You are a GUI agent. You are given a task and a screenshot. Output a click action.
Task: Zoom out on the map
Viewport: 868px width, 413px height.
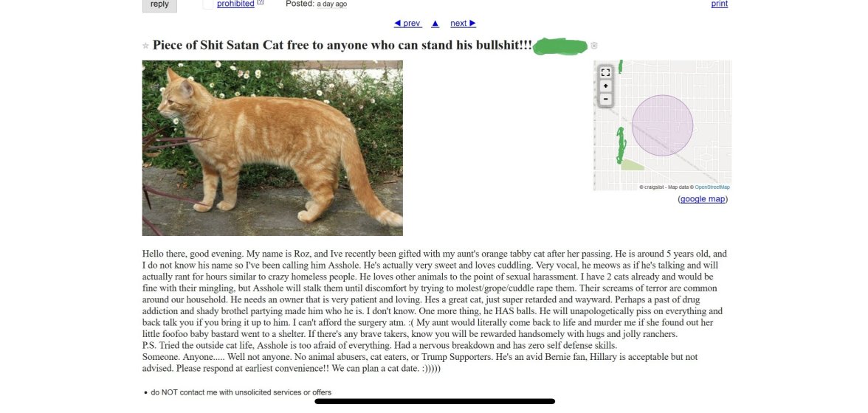(605, 99)
